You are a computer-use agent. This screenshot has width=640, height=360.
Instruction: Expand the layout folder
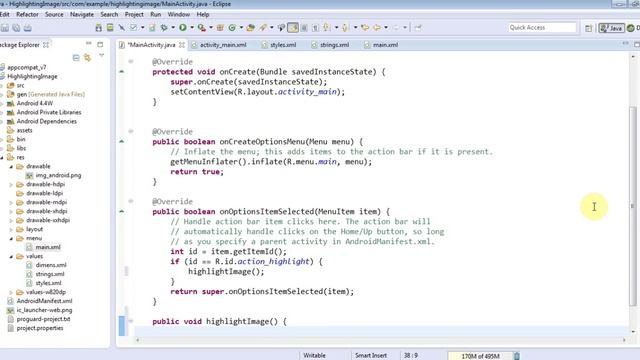[11, 229]
